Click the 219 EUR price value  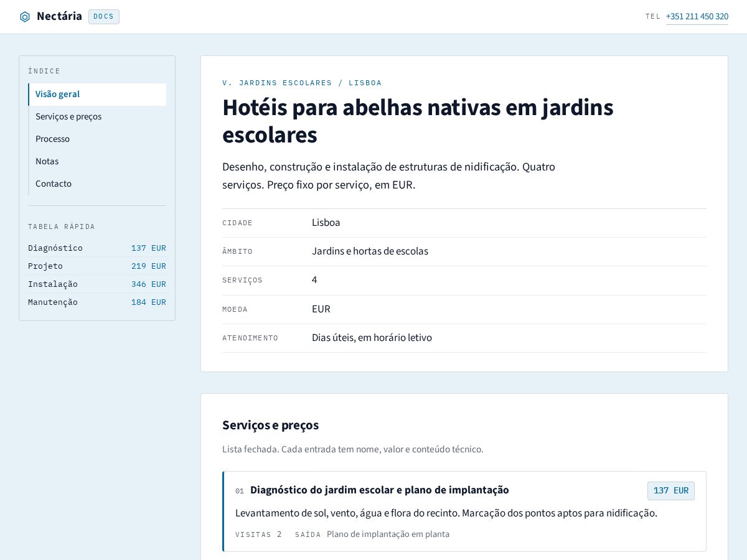pos(148,266)
